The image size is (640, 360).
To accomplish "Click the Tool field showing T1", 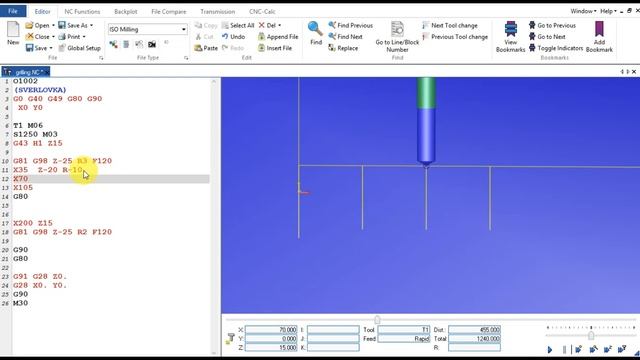I will pyautogui.click(x=404, y=329).
